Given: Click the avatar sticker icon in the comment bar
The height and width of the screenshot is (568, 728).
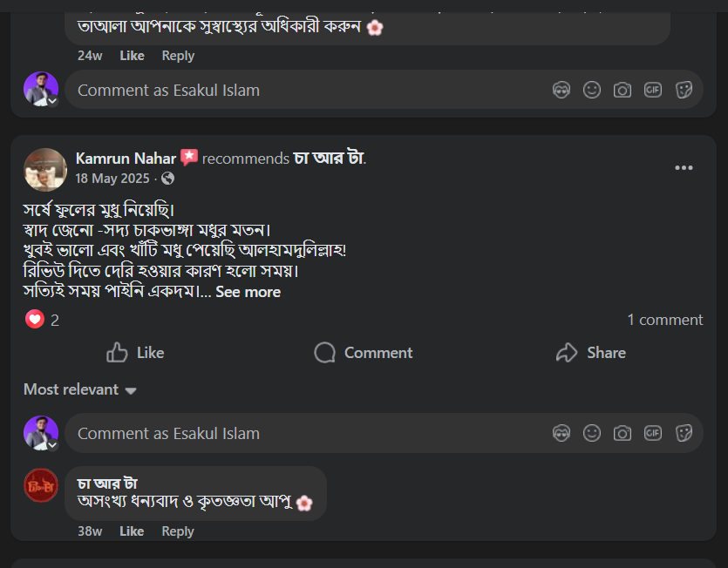Looking at the screenshot, I should tap(561, 432).
